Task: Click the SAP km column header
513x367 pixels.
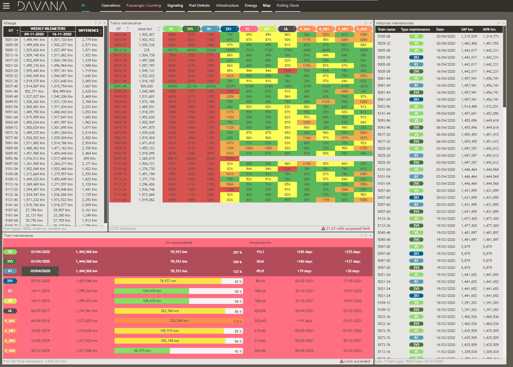Action: pos(467,29)
